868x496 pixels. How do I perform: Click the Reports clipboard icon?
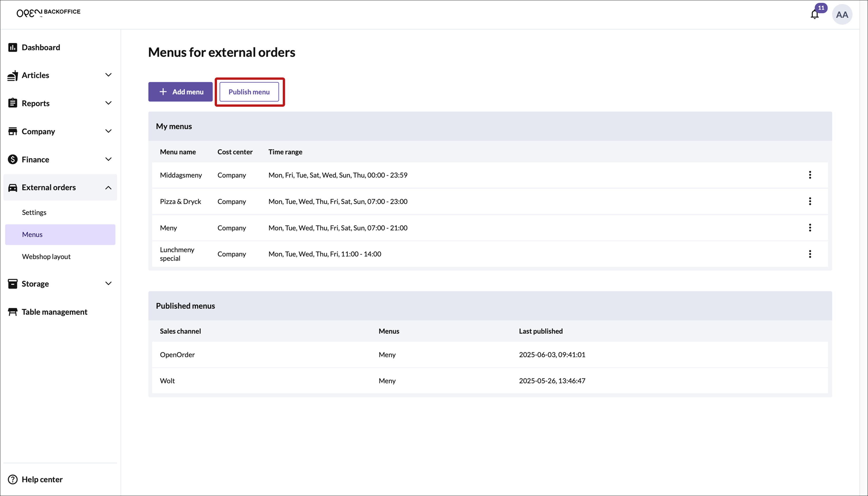click(13, 103)
